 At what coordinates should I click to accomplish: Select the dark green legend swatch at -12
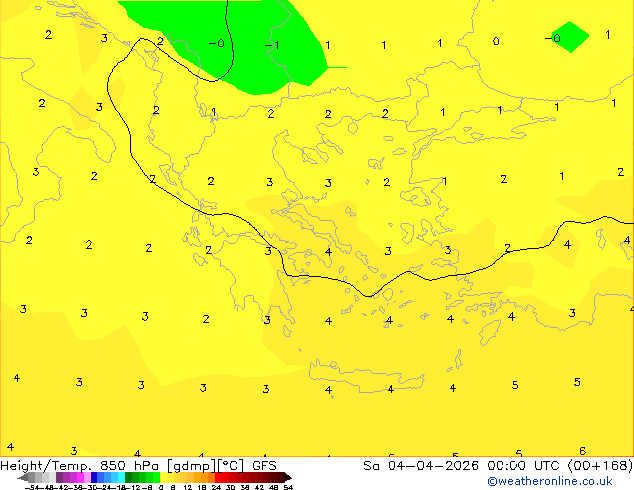(x=128, y=477)
